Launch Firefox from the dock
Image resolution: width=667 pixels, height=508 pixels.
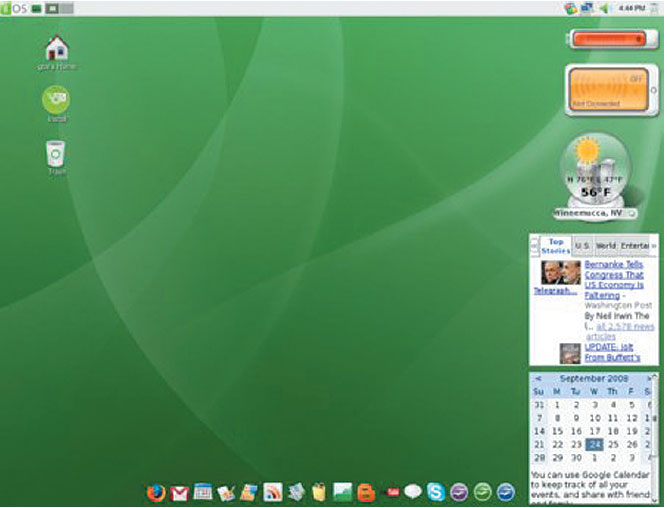click(x=155, y=492)
